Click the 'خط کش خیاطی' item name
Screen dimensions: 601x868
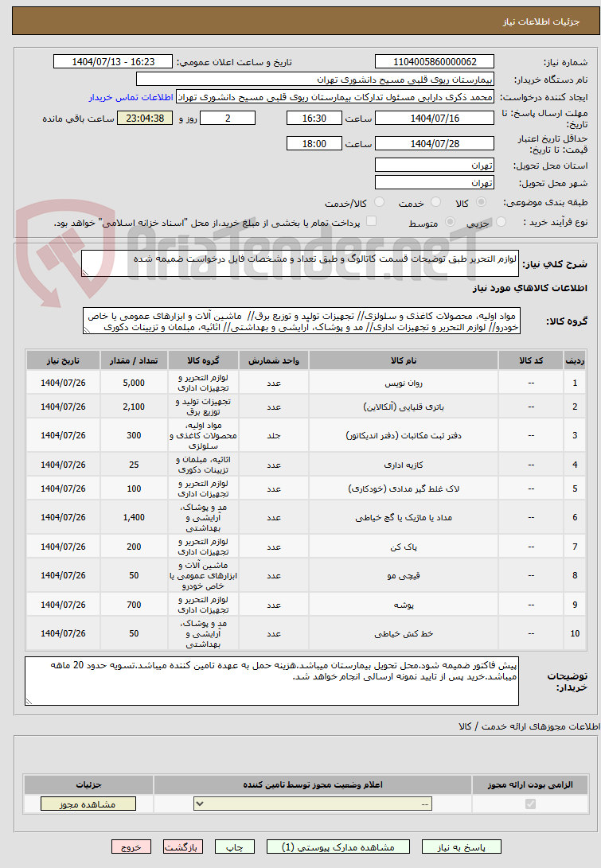click(404, 634)
